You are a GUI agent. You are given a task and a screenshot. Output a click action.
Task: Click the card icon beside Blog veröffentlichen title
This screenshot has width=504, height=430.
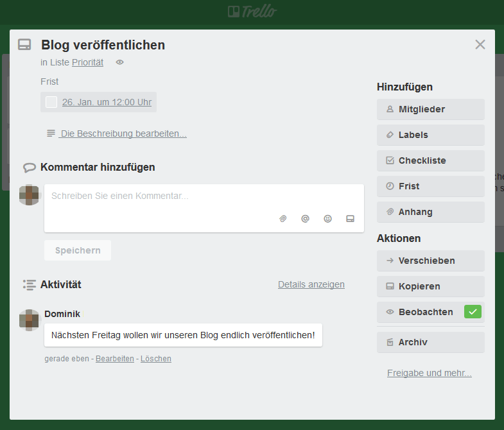click(24, 45)
